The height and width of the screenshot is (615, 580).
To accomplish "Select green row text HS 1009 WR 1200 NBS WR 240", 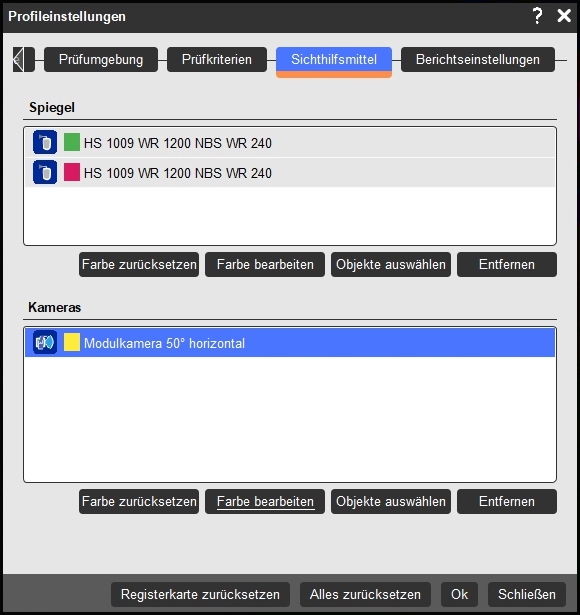I will click(x=178, y=143).
